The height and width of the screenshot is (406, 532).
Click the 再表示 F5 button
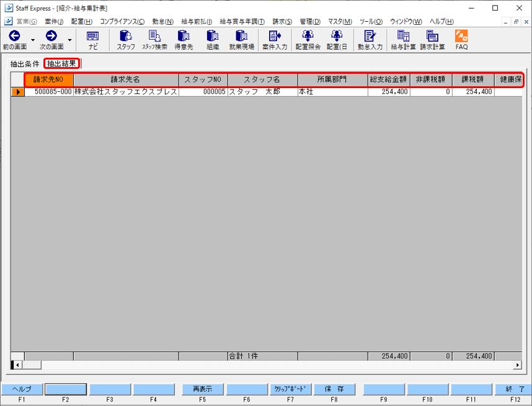203,389
